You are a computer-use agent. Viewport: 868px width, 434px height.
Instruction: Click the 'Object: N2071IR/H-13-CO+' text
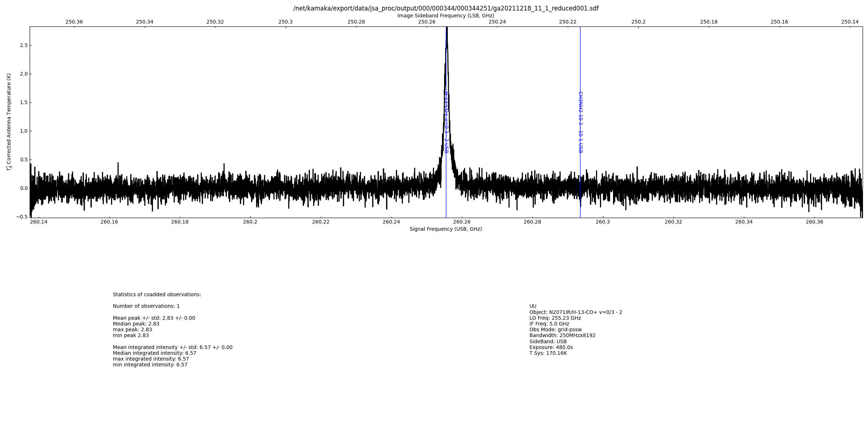(575, 312)
